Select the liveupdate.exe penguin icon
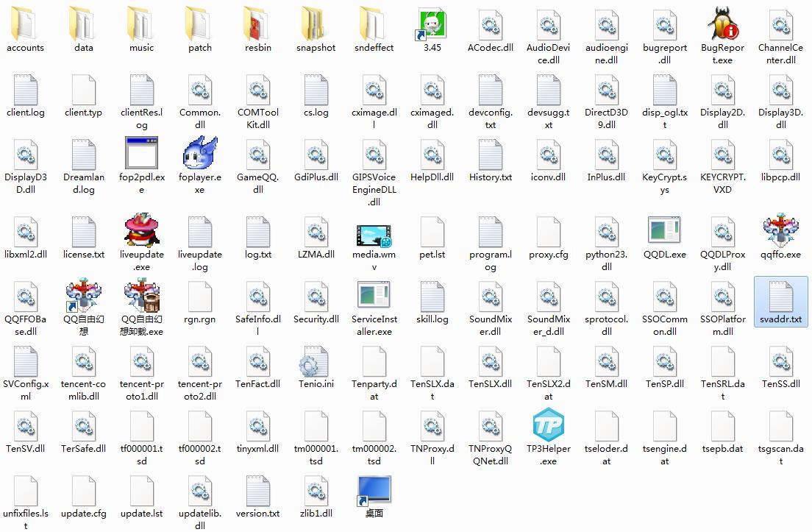Image resolution: width=812 pixels, height=532 pixels. (x=141, y=231)
